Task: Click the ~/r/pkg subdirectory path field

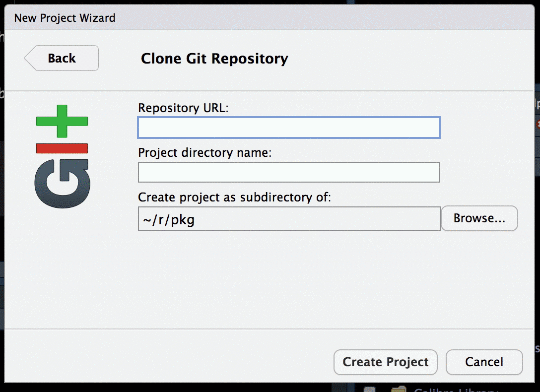Action: (x=288, y=218)
